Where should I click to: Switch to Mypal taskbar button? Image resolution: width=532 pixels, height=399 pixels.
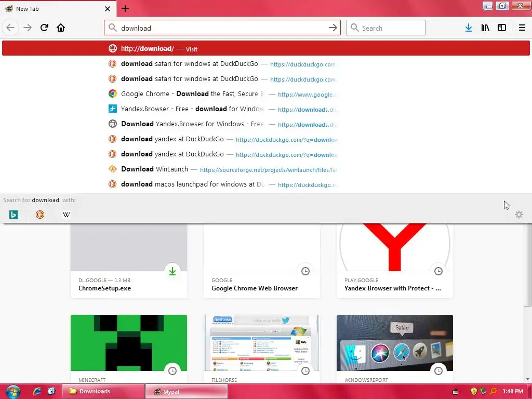point(187,391)
